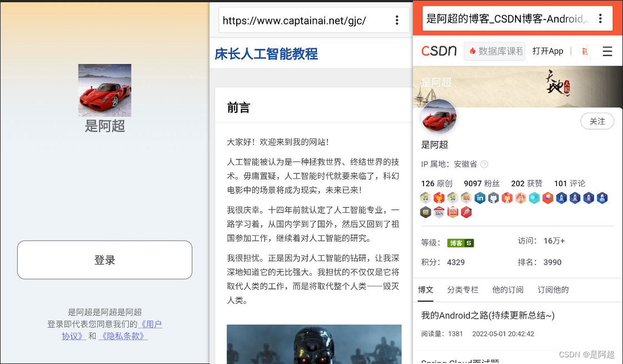Click the red pen nib badge
Screen dimensions: 623x364
pyautogui.click(x=466, y=212)
